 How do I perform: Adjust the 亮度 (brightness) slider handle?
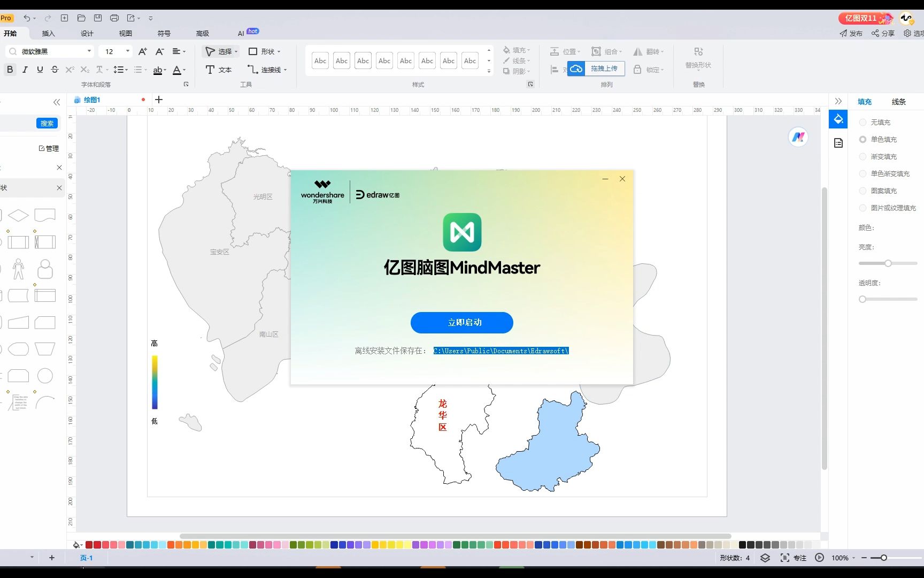click(x=888, y=263)
